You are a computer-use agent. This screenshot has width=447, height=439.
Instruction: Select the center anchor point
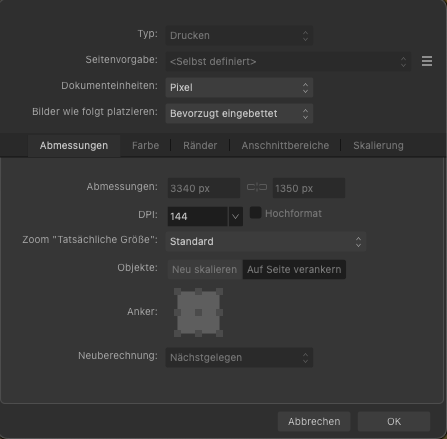[x=198, y=312]
